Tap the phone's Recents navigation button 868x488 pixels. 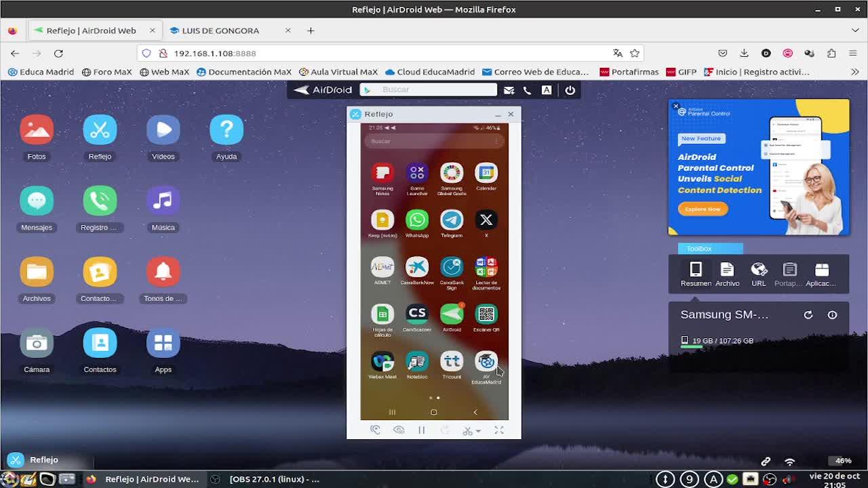[x=392, y=412]
